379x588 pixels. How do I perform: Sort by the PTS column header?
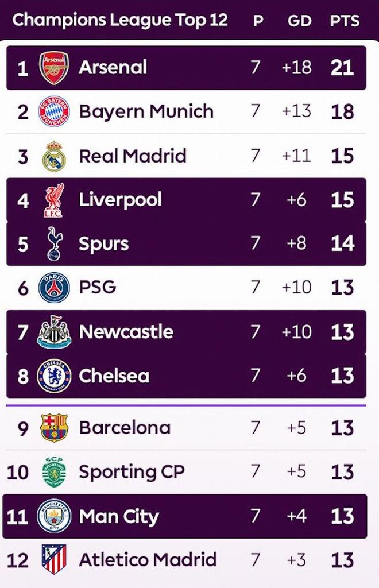(345, 21)
